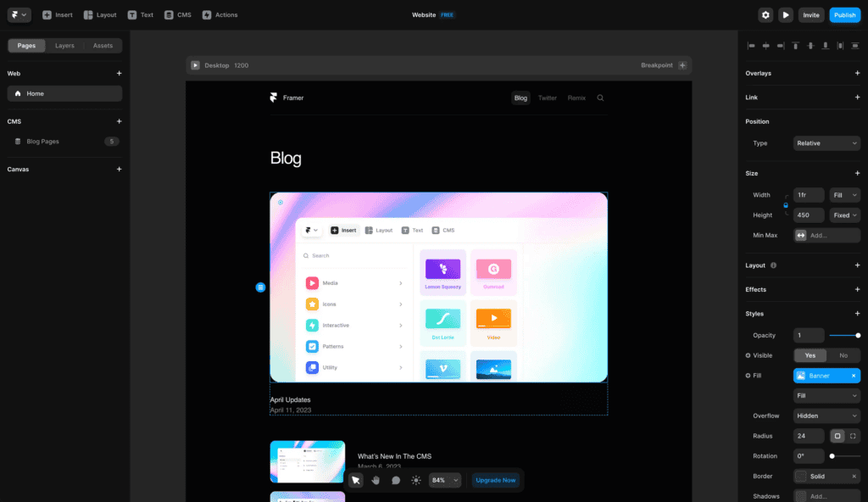Open the Banner fill image picker
This screenshot has width=868, height=502.
coord(821,376)
